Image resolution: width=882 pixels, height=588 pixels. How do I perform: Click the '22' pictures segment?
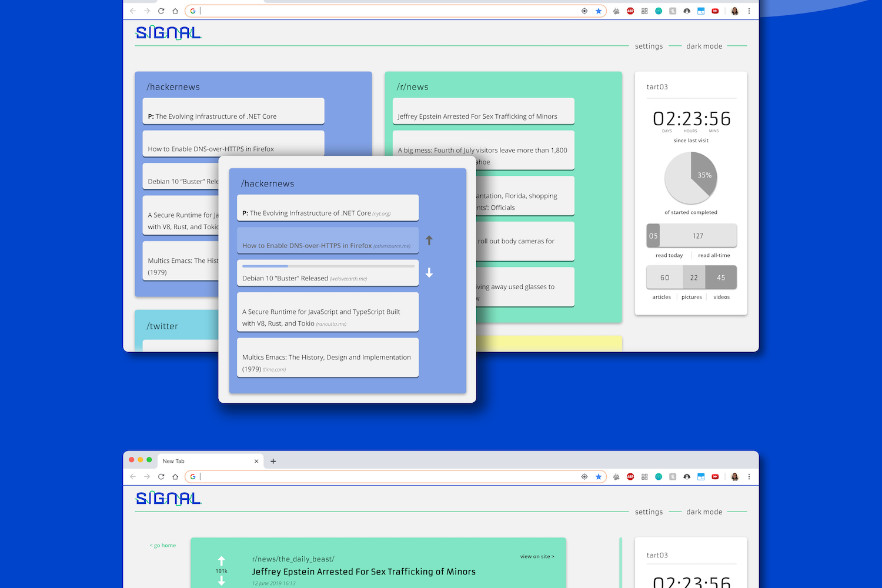694,278
